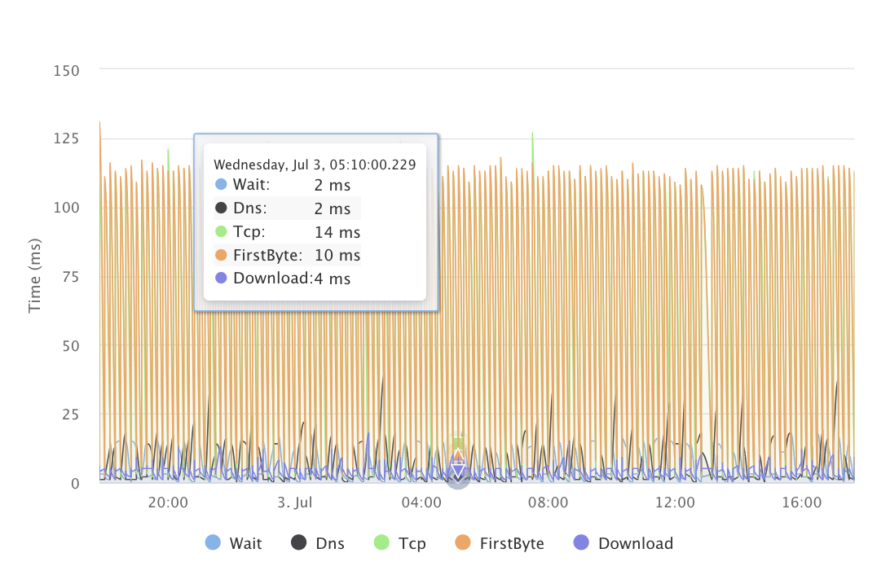Click the green dot beside Tcp in tooltip

pos(221,232)
